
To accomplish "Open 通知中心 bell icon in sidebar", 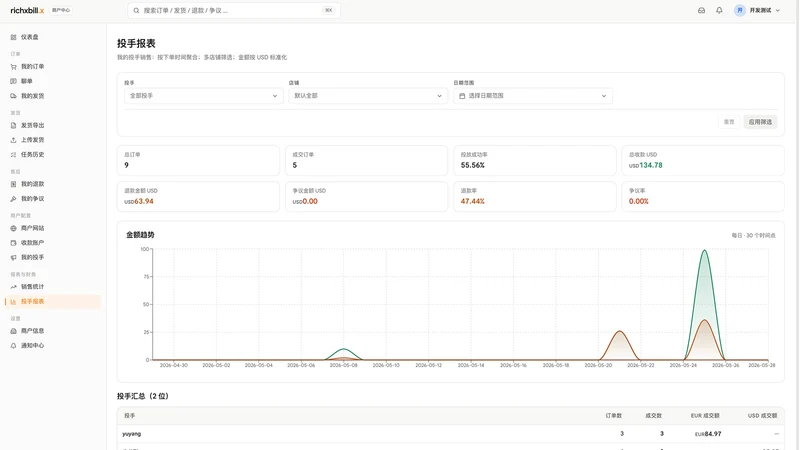I will [13, 345].
